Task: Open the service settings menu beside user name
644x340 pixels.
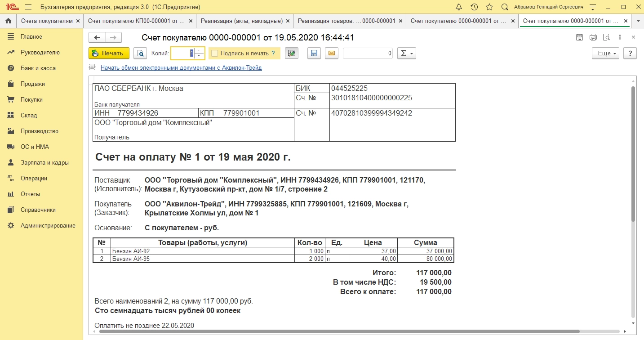Action: click(594, 7)
